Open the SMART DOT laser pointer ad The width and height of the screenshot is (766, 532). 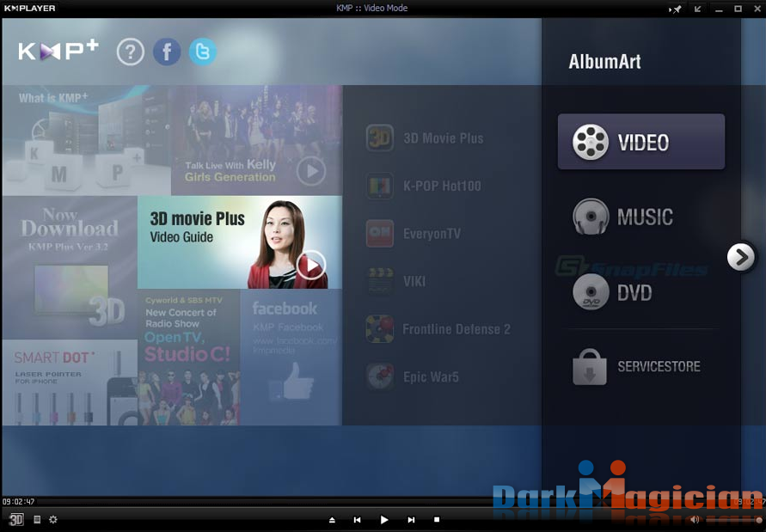pos(70,382)
